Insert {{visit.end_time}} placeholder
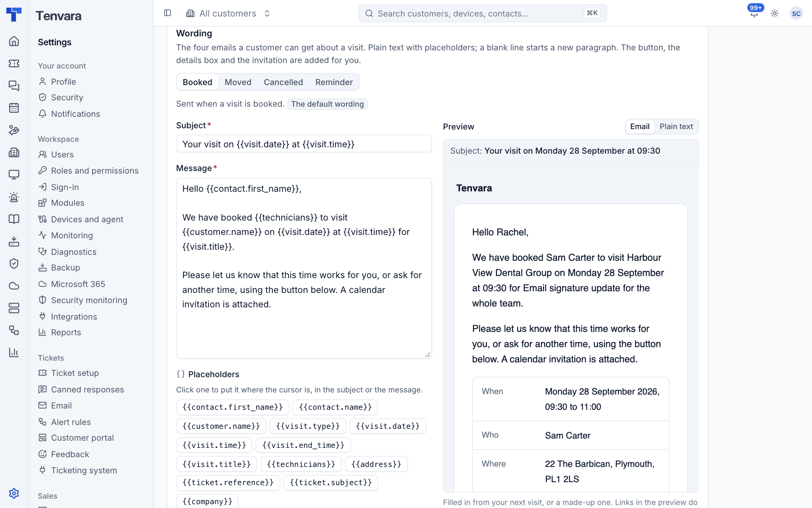Viewport: 812px width, 508px height. coord(303,445)
